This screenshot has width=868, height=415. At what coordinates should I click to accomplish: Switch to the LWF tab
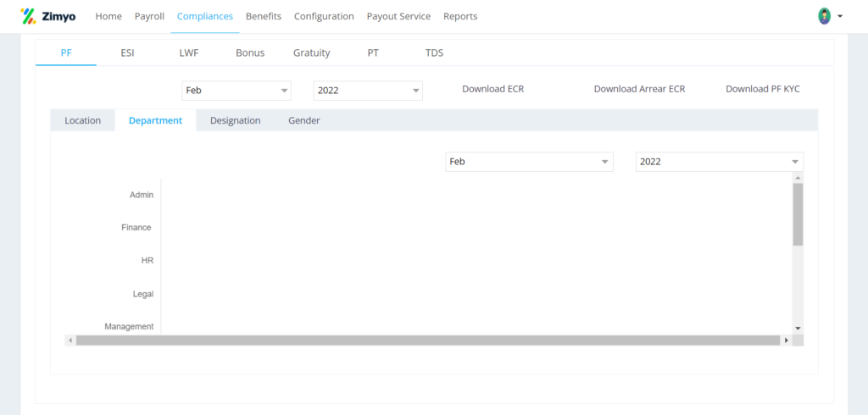(189, 53)
